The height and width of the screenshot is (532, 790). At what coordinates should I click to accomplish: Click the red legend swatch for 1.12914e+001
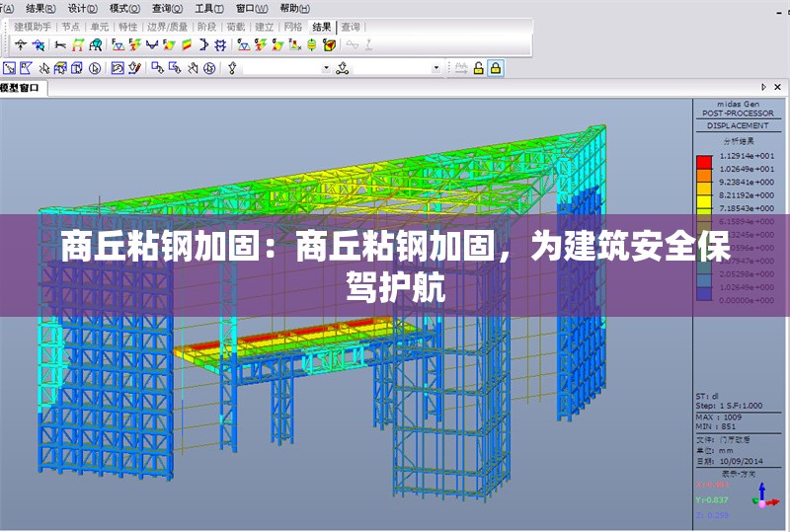(704, 162)
